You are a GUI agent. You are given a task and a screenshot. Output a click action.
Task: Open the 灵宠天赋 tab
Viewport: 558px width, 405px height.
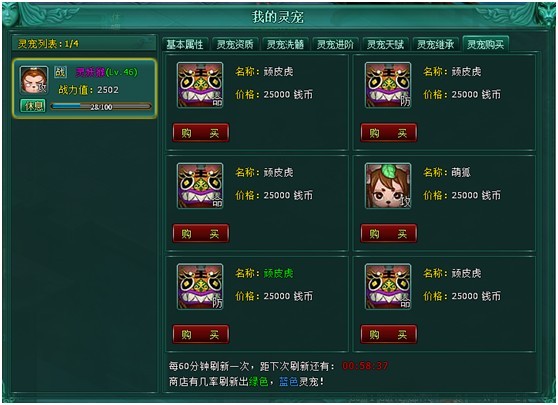(385, 44)
